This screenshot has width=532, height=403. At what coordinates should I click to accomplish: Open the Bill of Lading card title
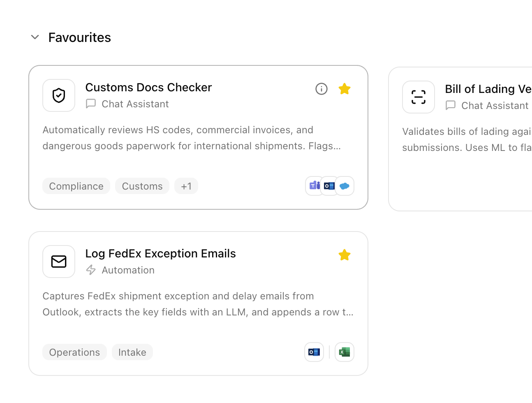[488, 89]
